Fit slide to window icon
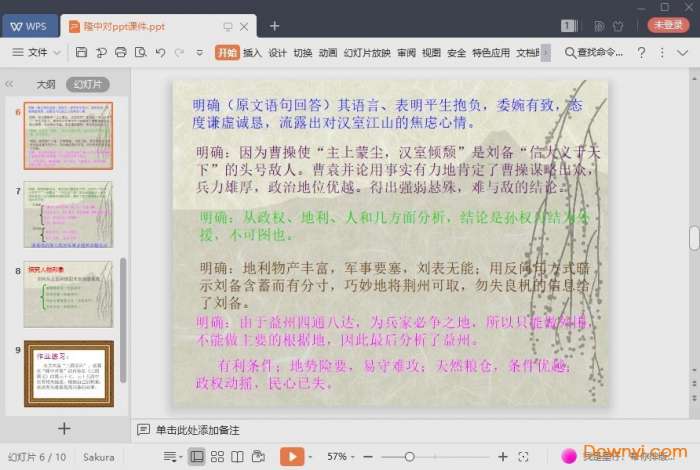 tap(523, 457)
